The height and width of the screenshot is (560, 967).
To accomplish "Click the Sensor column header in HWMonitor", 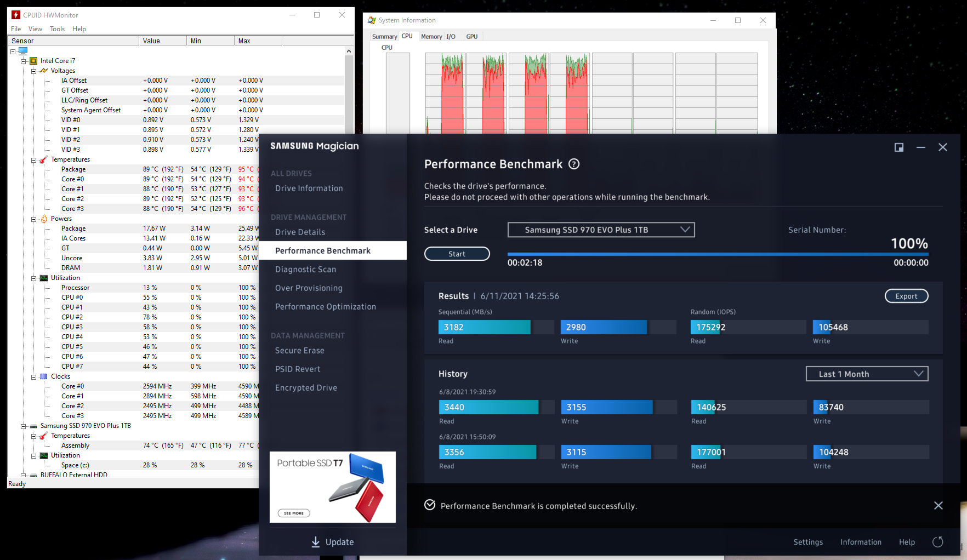I will coord(73,41).
